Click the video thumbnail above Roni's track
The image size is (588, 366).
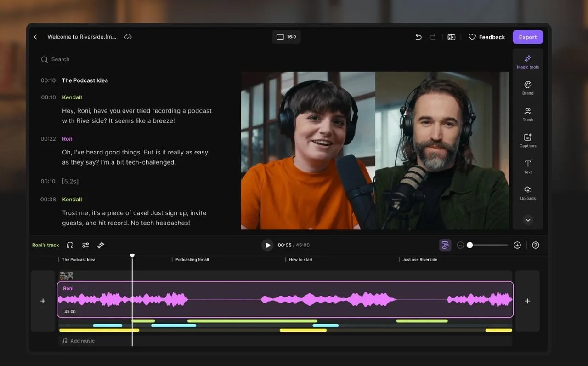click(x=66, y=276)
